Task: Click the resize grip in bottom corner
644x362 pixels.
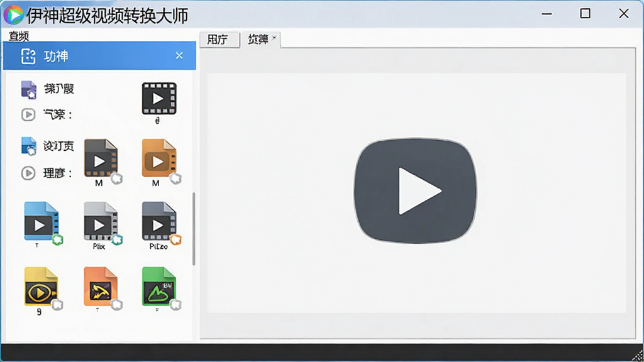Action: [638, 356]
